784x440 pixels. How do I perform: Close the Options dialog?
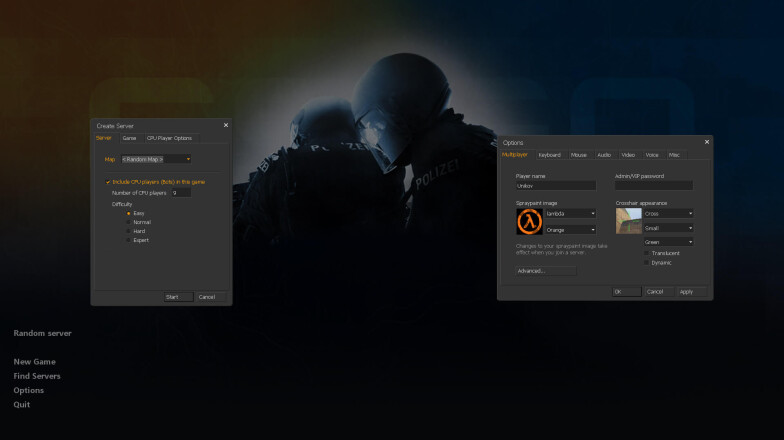tap(706, 142)
